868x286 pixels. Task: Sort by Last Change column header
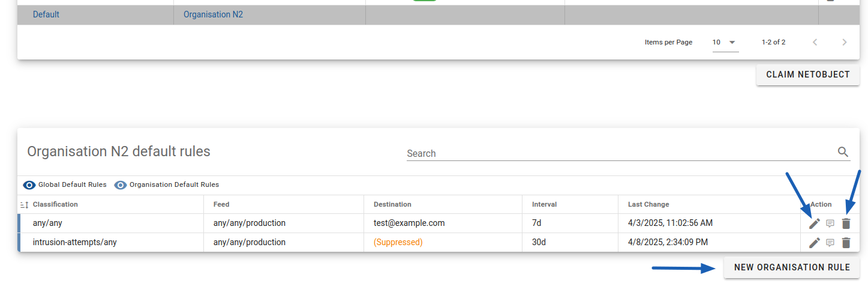tap(648, 204)
